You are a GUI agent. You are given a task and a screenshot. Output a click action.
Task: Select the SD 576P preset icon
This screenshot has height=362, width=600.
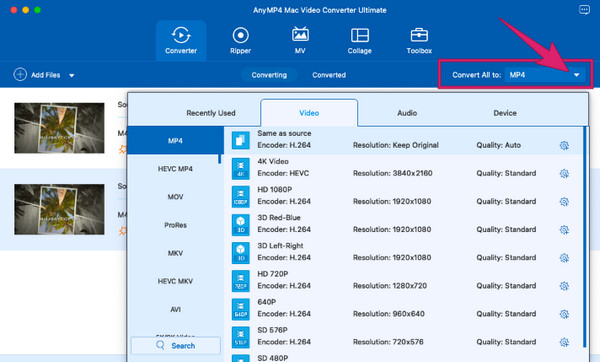241,337
